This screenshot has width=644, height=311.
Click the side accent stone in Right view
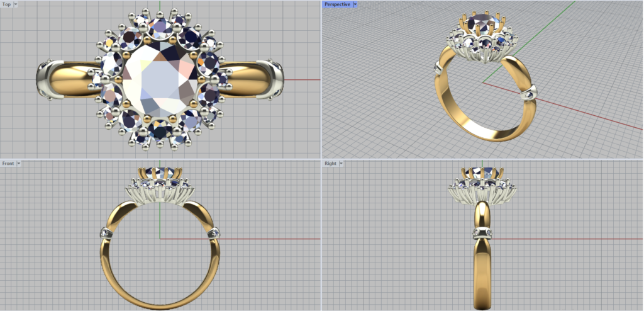[x=482, y=234]
